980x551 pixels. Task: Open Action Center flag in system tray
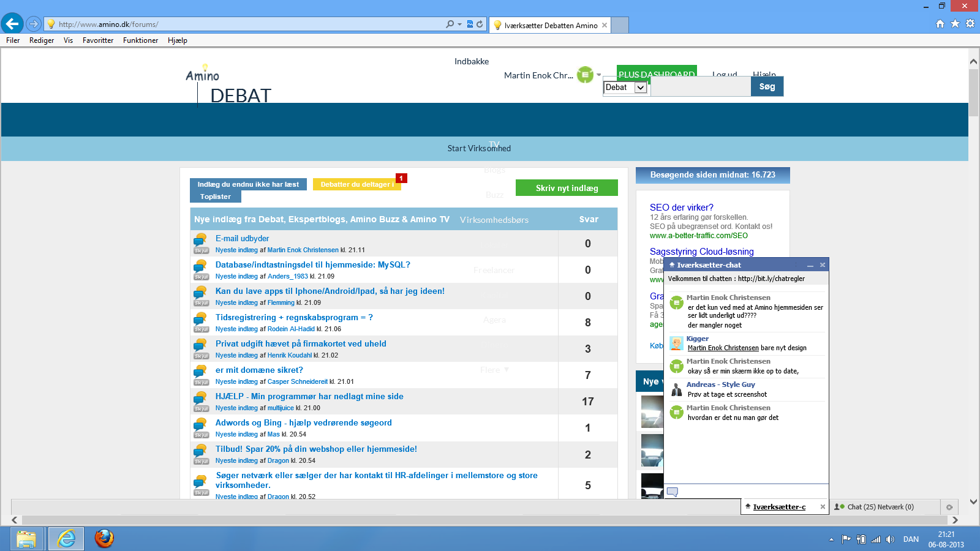coord(846,539)
